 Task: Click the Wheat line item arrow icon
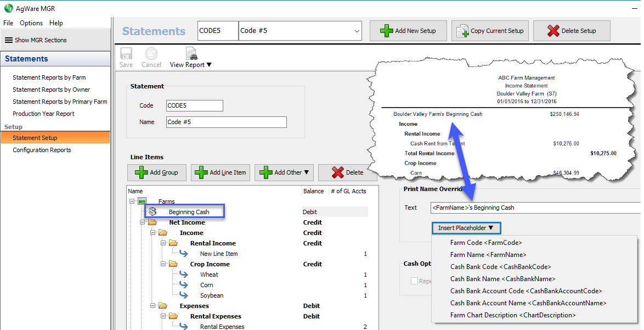(x=184, y=275)
